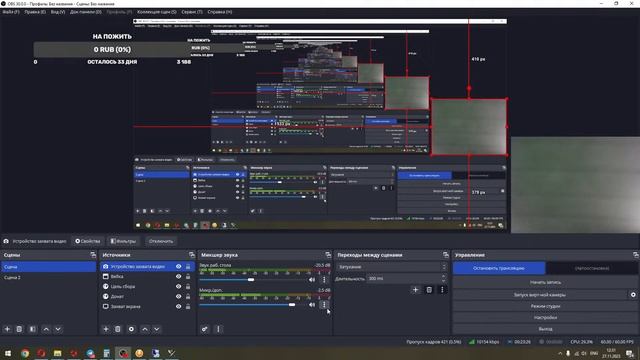Adjust Микр./доп. volume slider
The image size is (640, 360).
(291, 304)
